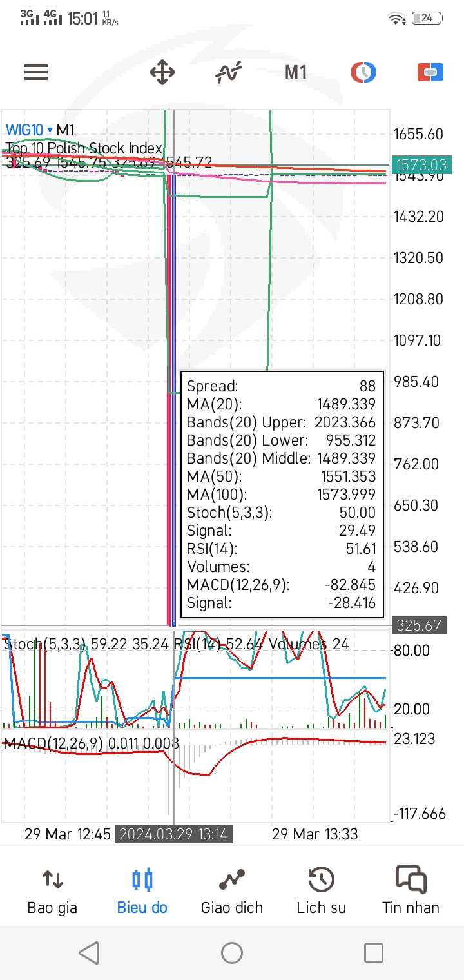Tap the MA(100) value 1573.999

(346, 495)
